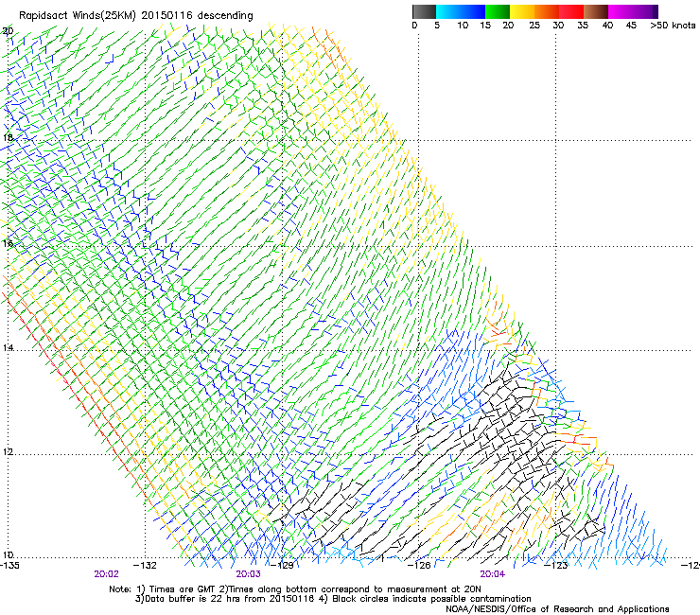Screen dimensions: 700x615
Task: Click the gray 0-5 knots color segment
Action: 424,11
